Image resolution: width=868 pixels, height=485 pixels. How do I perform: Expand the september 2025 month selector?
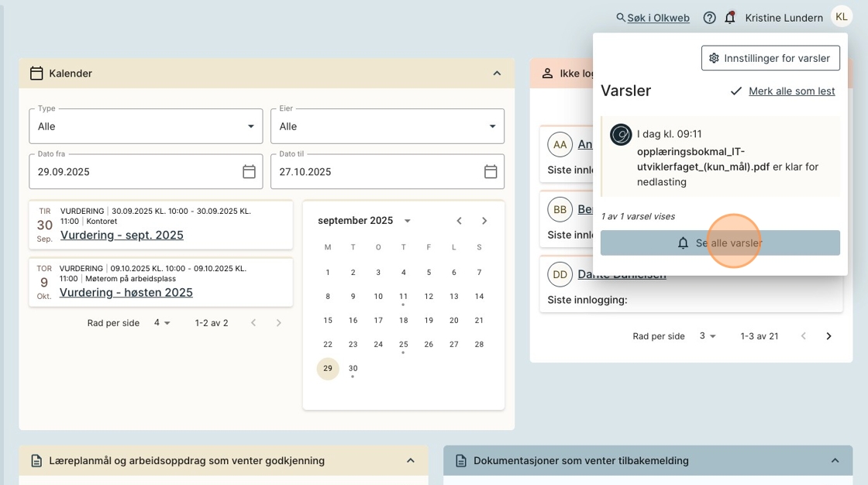[x=408, y=221]
